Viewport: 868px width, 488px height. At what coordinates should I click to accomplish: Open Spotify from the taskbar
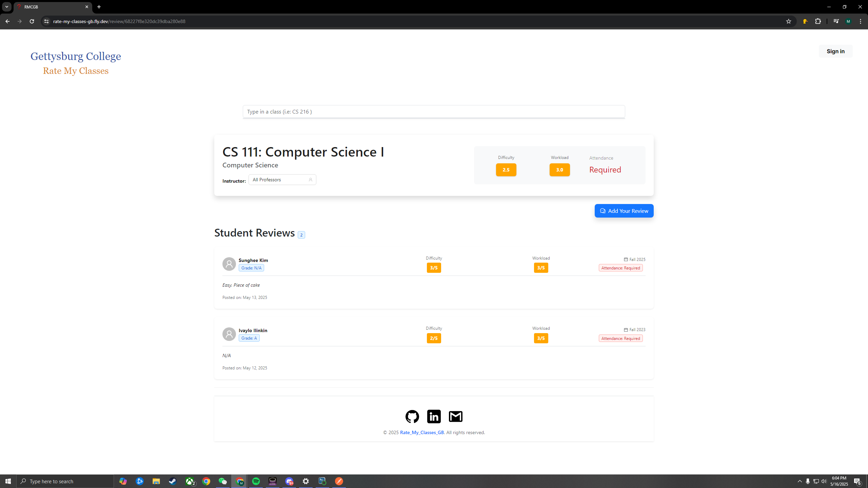coord(256,481)
